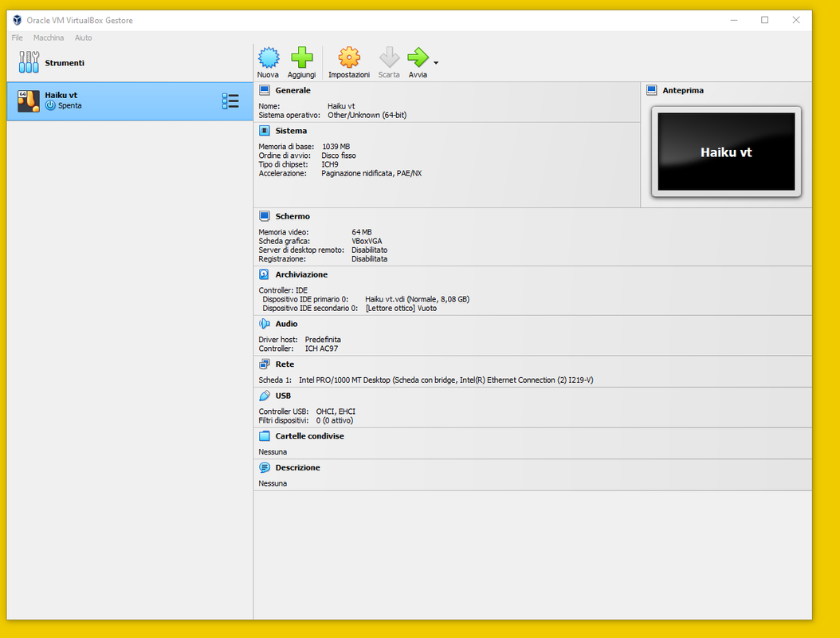This screenshot has width=840, height=638.
Task: Click the Cartelle condivise folder icon
Action: [x=264, y=436]
